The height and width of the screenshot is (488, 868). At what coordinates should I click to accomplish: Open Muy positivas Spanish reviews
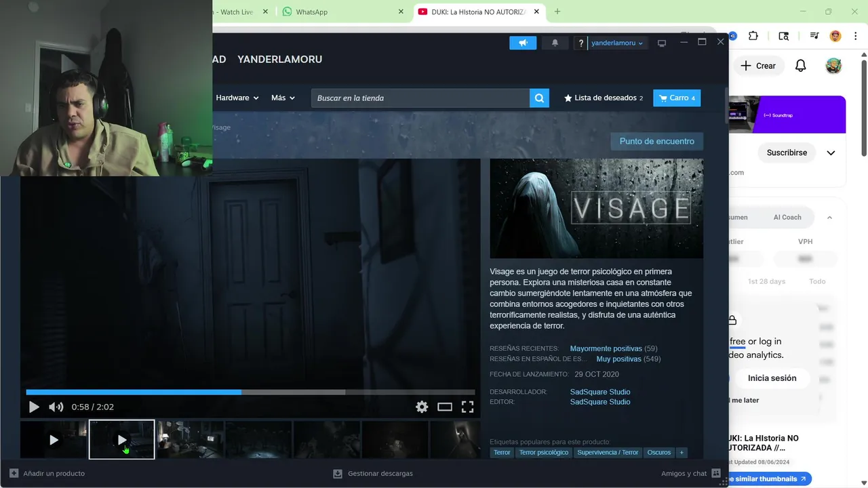[x=618, y=359]
